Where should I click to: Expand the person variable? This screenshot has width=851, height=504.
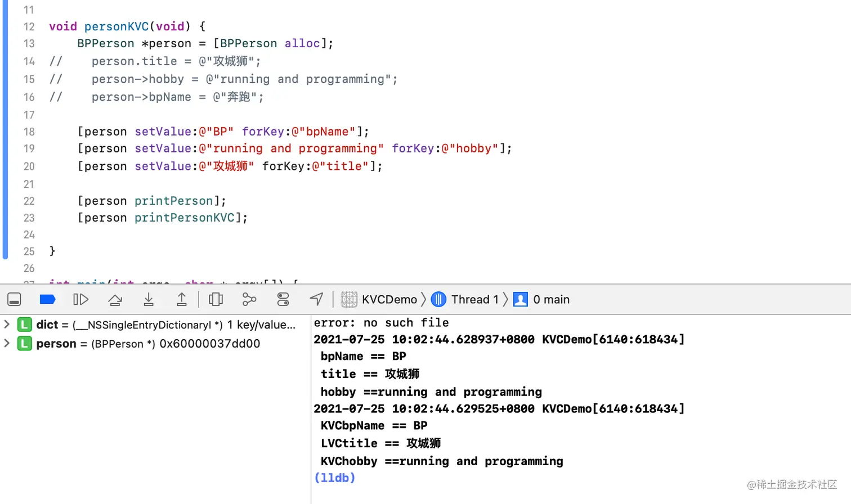(x=6, y=342)
